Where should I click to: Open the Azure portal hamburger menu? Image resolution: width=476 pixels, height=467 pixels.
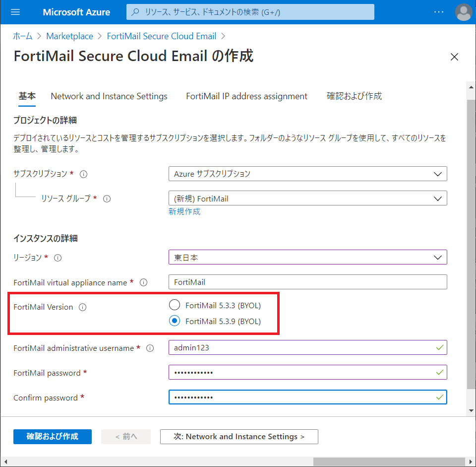(15, 12)
